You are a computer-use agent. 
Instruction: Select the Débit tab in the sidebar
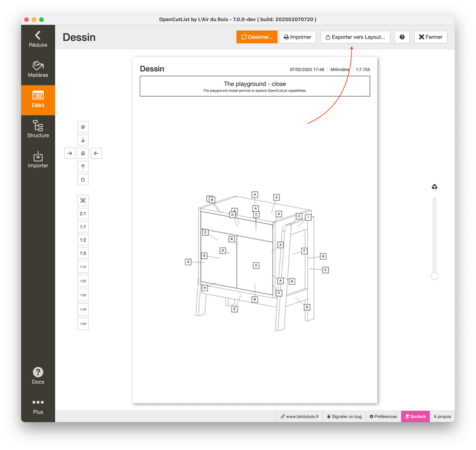point(38,100)
